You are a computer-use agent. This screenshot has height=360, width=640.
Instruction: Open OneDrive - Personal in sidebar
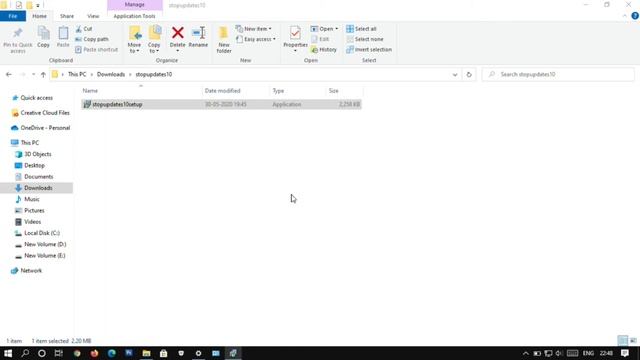(41, 128)
